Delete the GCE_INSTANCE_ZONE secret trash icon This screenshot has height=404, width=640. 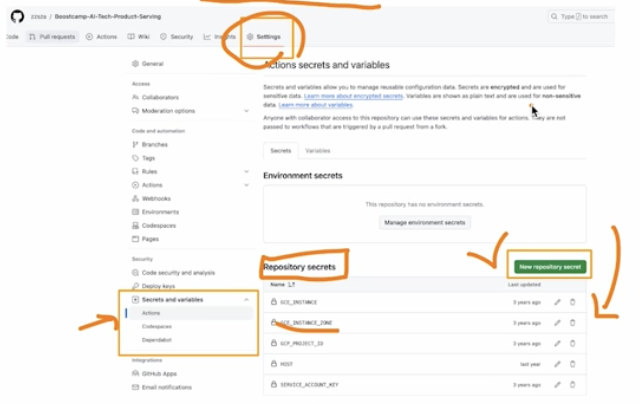[573, 323]
